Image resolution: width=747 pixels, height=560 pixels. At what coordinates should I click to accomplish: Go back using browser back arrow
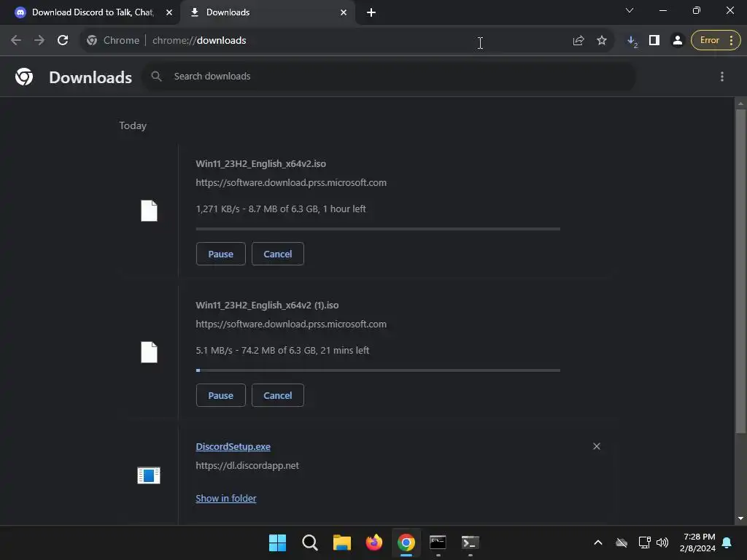[16, 41]
